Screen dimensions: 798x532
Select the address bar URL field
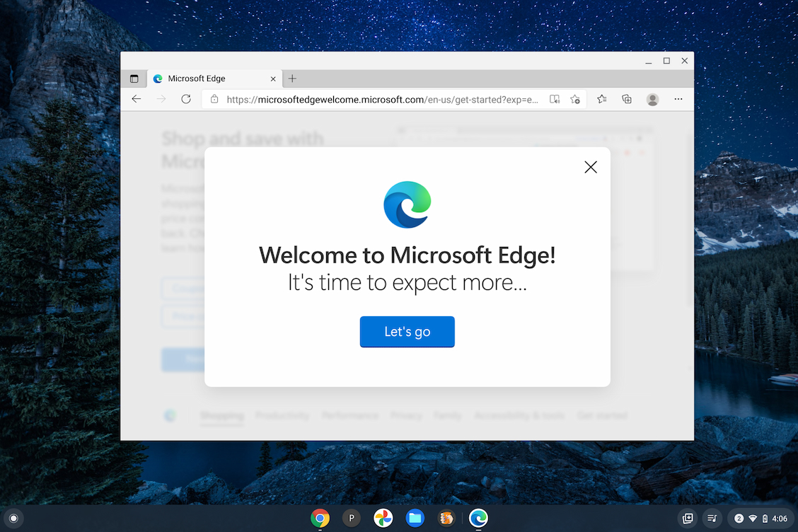click(382, 100)
